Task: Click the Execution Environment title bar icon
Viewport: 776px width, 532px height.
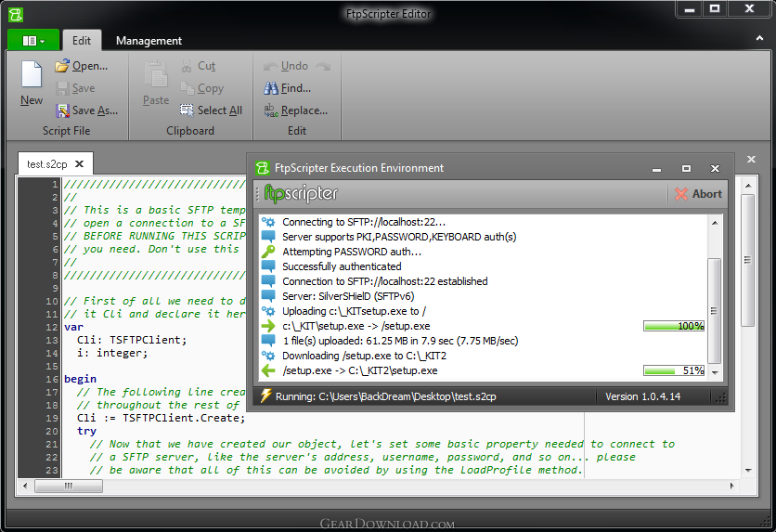Action: tap(263, 168)
